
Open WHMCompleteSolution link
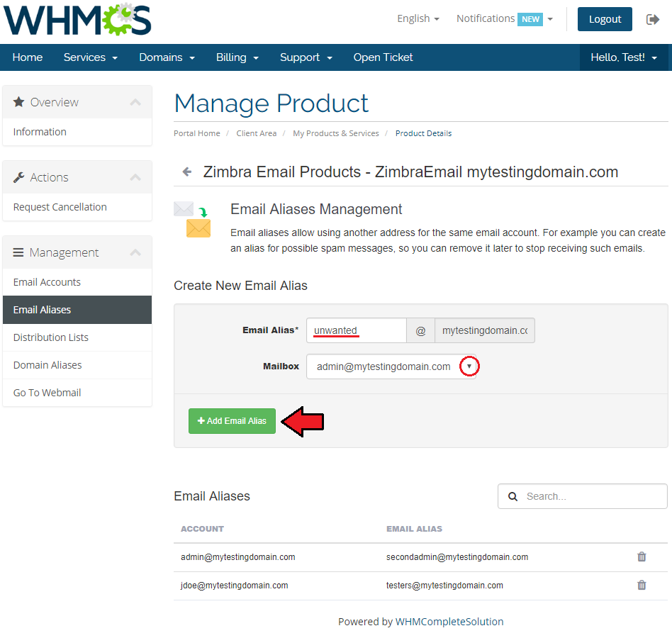[449, 621]
